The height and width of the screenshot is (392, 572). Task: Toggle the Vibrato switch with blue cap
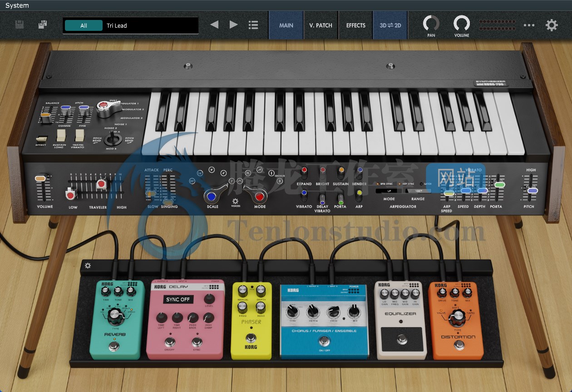[x=304, y=196]
